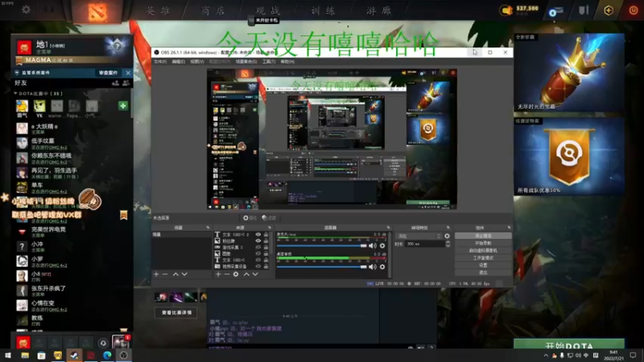Screen dimensions: 644x362
Task: Open desktop audio settings gear in OBS mixer
Action: pos(382,267)
